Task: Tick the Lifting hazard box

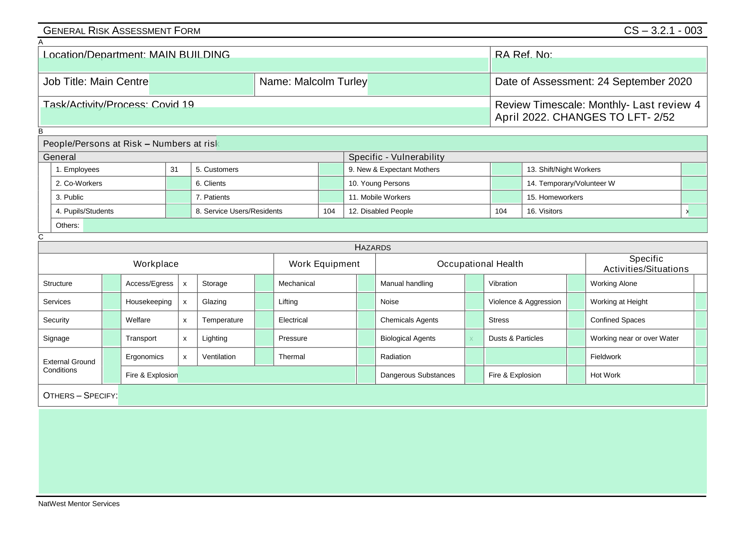Action: pyautogui.click(x=366, y=301)
